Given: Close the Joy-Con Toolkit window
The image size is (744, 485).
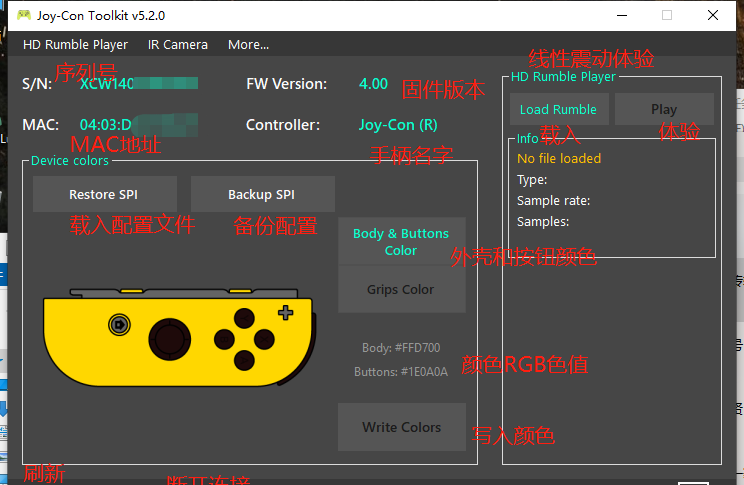Looking at the screenshot, I should click(713, 15).
